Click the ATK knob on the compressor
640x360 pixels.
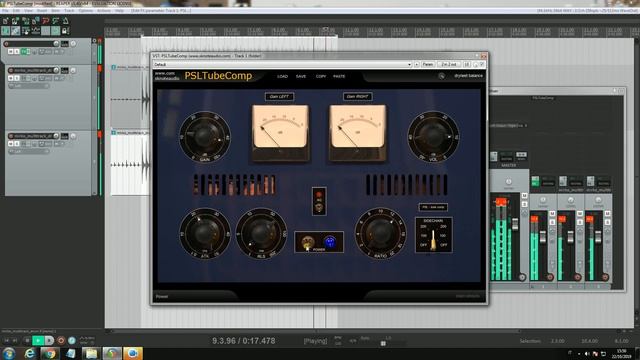tap(204, 233)
